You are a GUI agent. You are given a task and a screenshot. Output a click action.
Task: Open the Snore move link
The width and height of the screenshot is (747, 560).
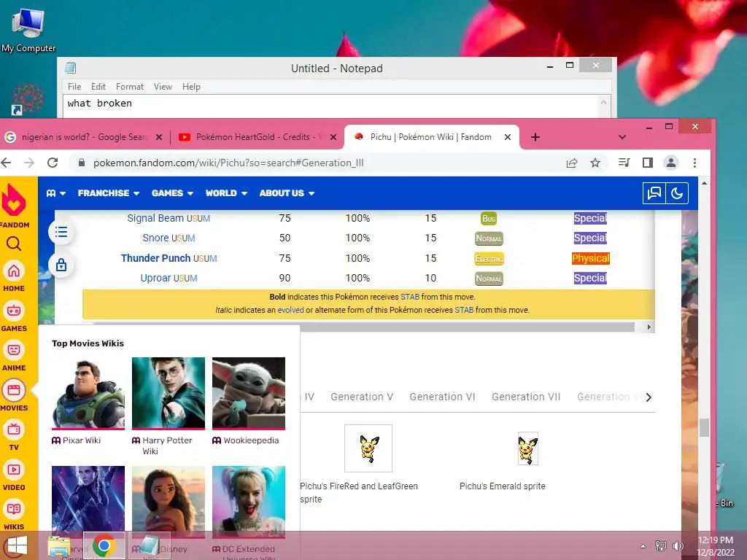[x=156, y=238]
